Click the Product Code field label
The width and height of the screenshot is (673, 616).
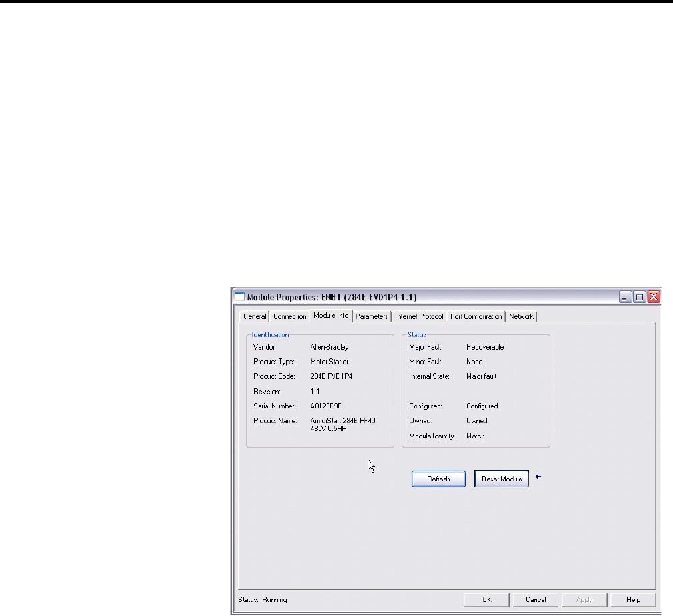pyautogui.click(x=274, y=376)
